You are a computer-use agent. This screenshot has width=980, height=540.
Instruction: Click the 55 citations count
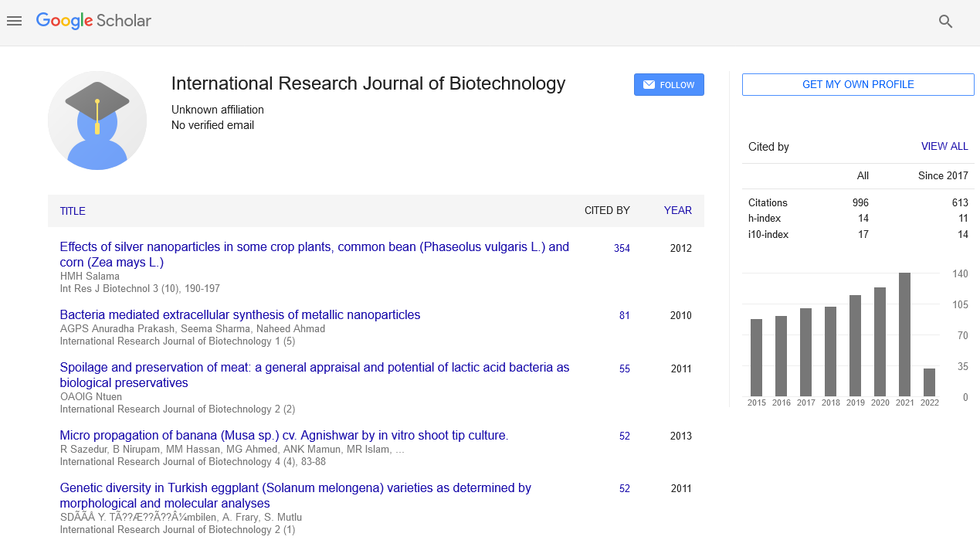(x=625, y=368)
